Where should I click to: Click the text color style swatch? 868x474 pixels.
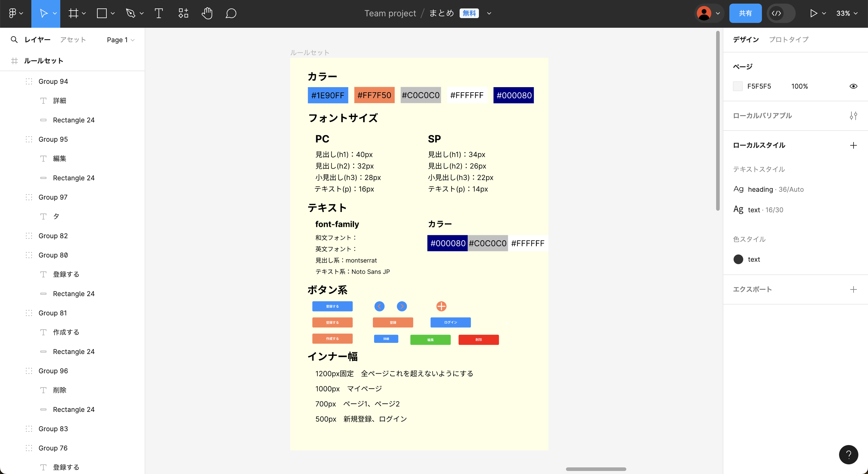738,259
